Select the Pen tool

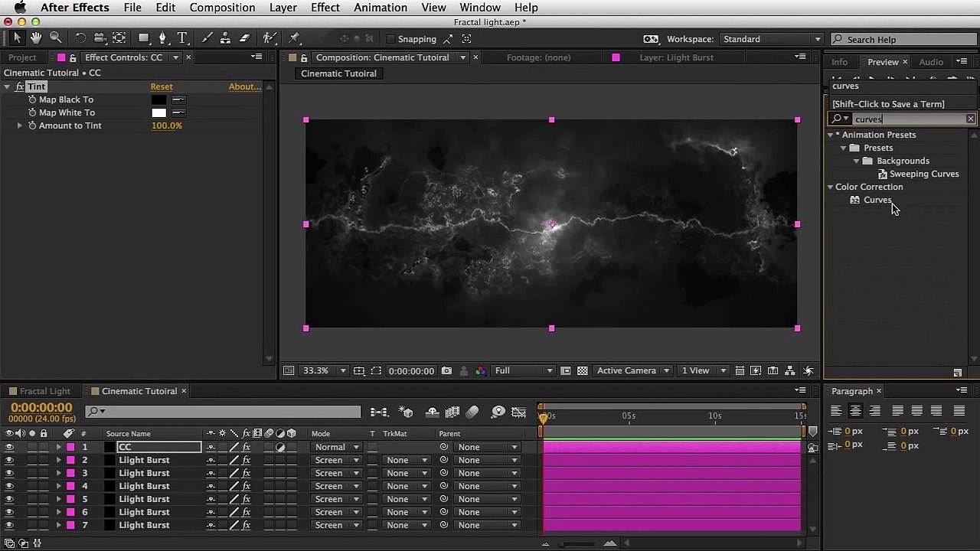(162, 38)
